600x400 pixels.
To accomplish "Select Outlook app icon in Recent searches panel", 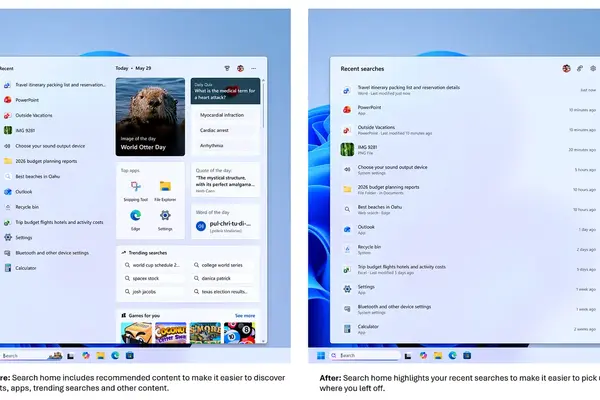I will [x=347, y=229].
